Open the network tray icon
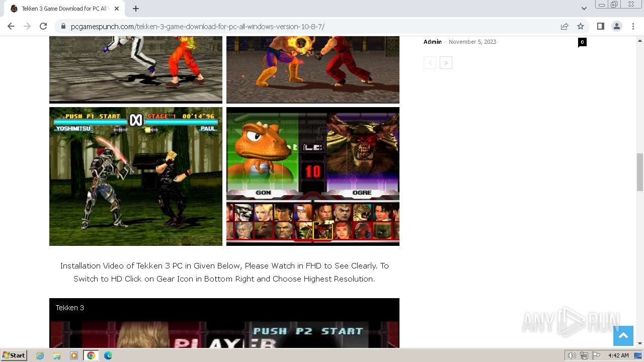 click(x=584, y=355)
